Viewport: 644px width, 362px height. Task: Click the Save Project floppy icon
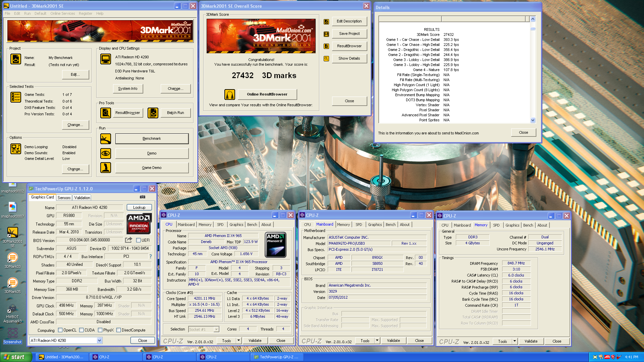point(326,34)
